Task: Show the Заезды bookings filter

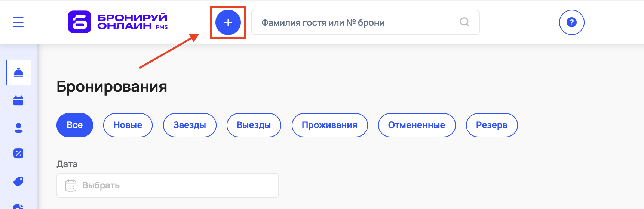Action: point(190,125)
